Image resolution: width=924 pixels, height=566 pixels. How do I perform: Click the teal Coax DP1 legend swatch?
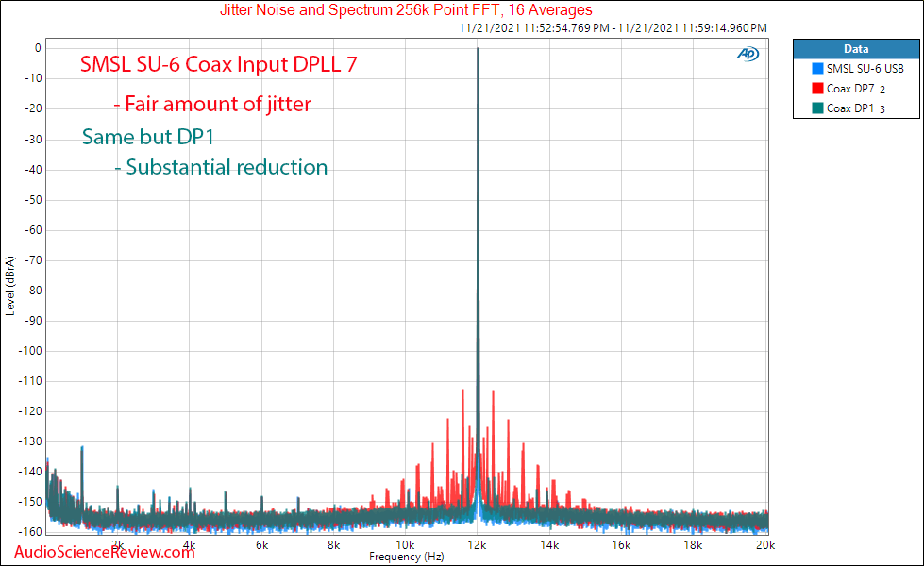coord(817,108)
